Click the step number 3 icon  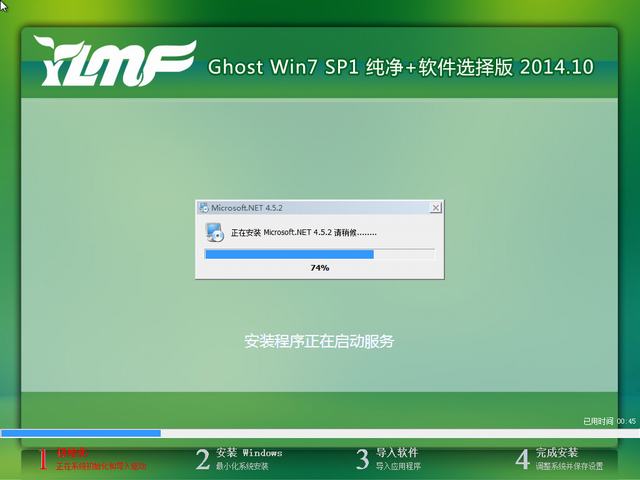363,460
